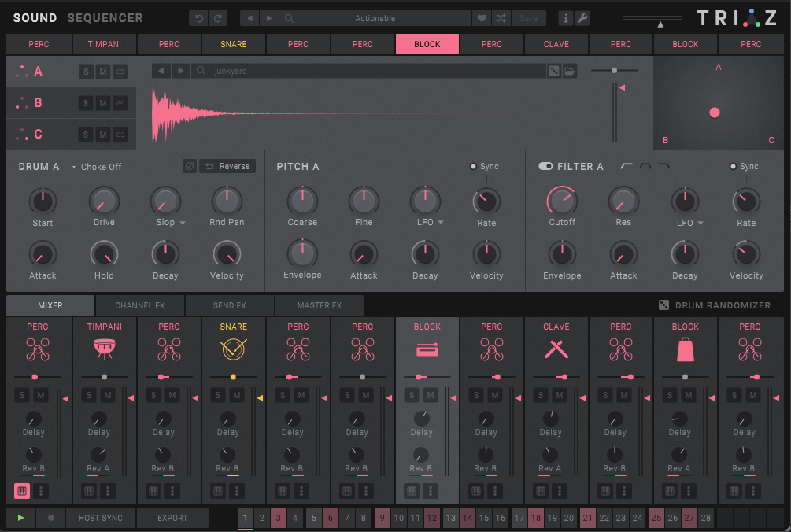Viewport: 791px width, 532px height.
Task: Link layer A with the chain icon
Action: coord(120,72)
